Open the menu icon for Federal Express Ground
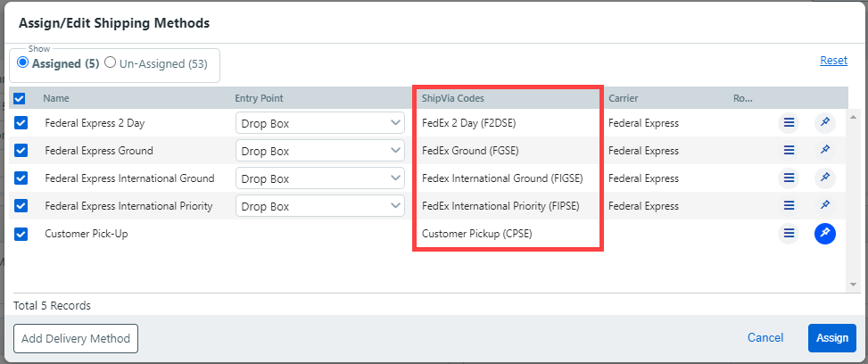The image size is (868, 364). point(789,151)
